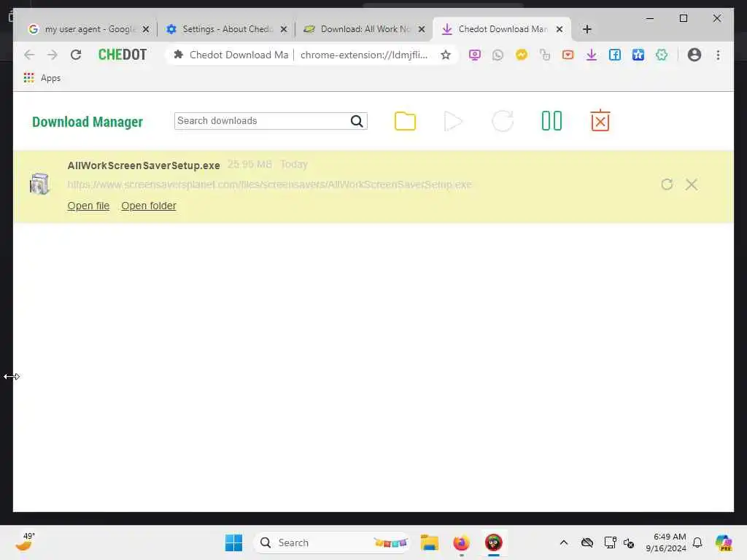Viewport: 747px width, 560px height.
Task: Open the WhatsApp extension icon
Action: tap(498, 55)
